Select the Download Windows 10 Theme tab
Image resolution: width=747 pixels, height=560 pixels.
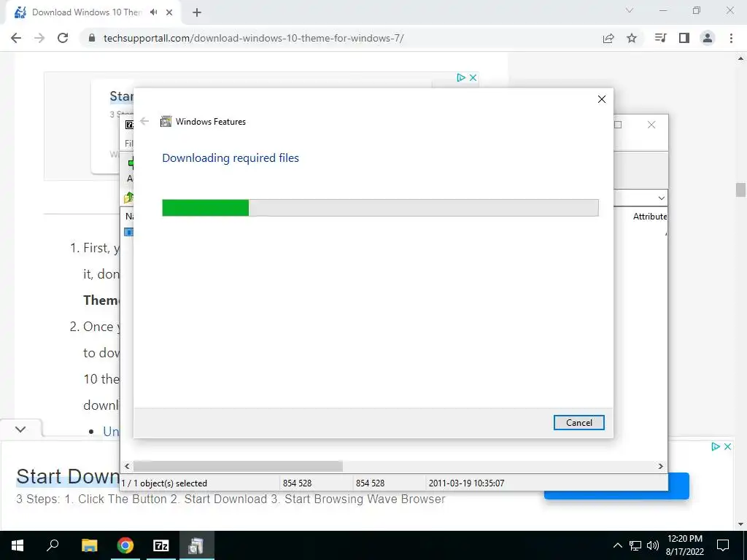pyautogui.click(x=88, y=12)
